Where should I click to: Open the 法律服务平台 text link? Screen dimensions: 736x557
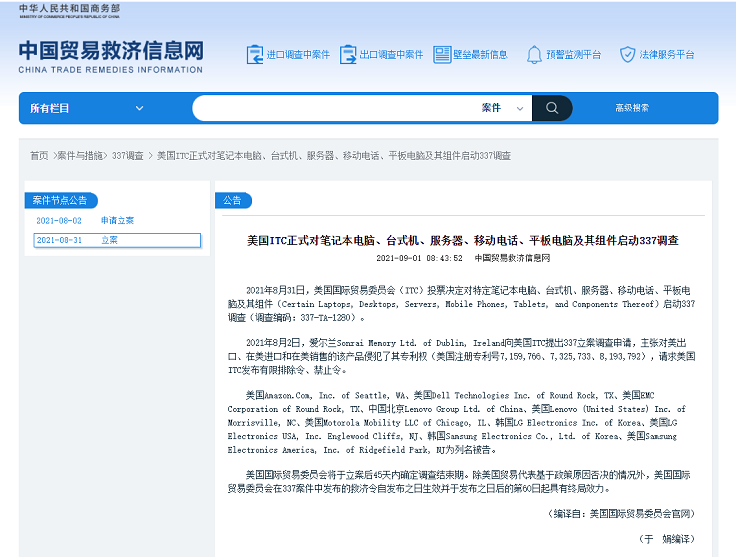[x=667, y=55]
